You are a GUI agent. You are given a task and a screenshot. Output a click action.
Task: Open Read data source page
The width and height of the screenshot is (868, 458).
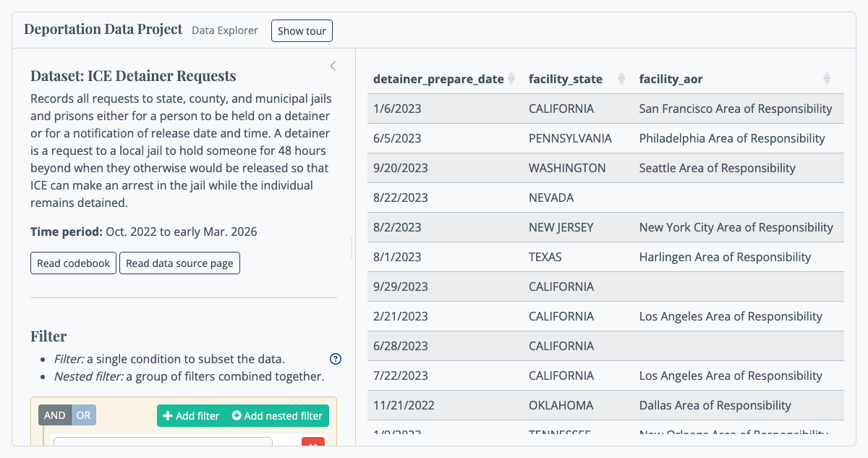179,263
